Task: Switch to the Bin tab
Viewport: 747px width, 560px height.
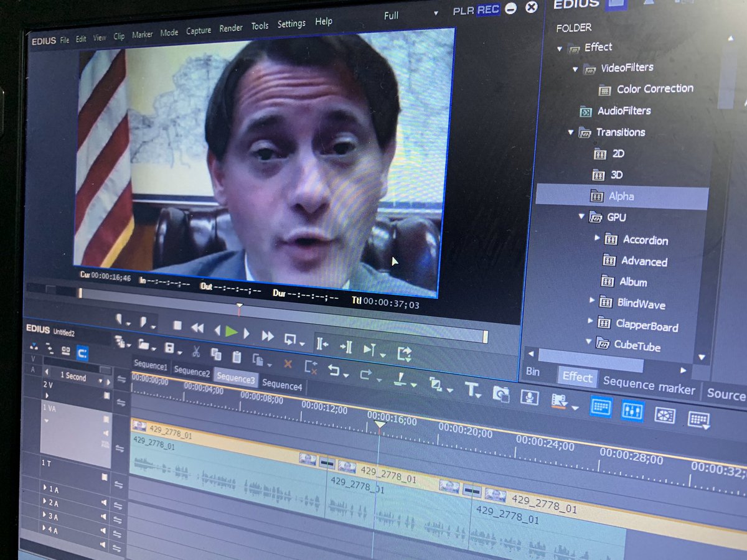Action: 533,371
